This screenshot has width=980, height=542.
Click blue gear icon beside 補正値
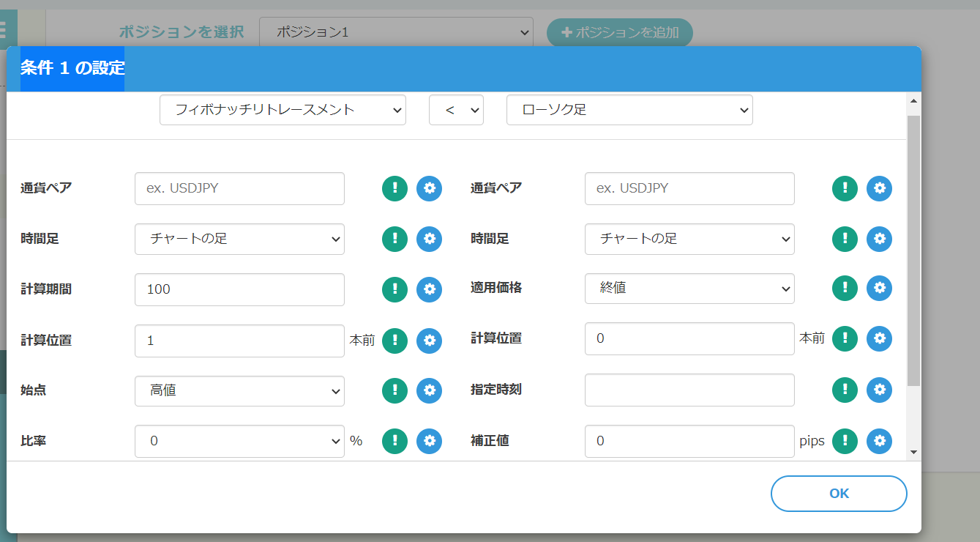[x=879, y=441]
